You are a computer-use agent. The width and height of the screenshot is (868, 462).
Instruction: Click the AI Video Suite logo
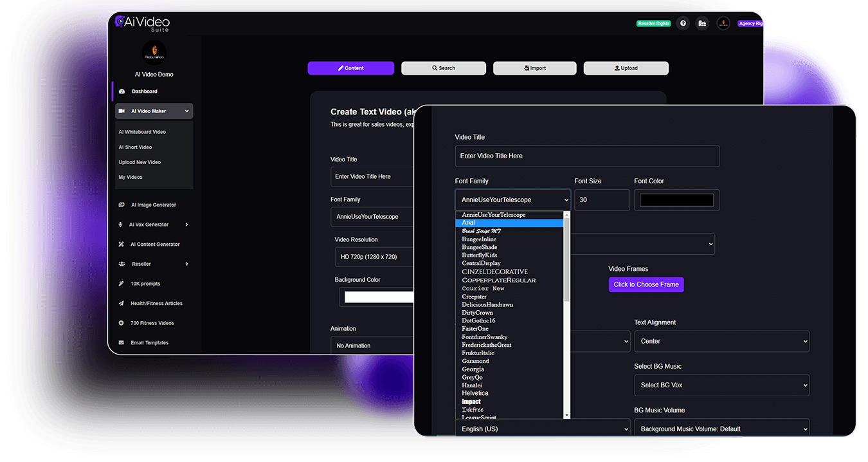coord(141,23)
